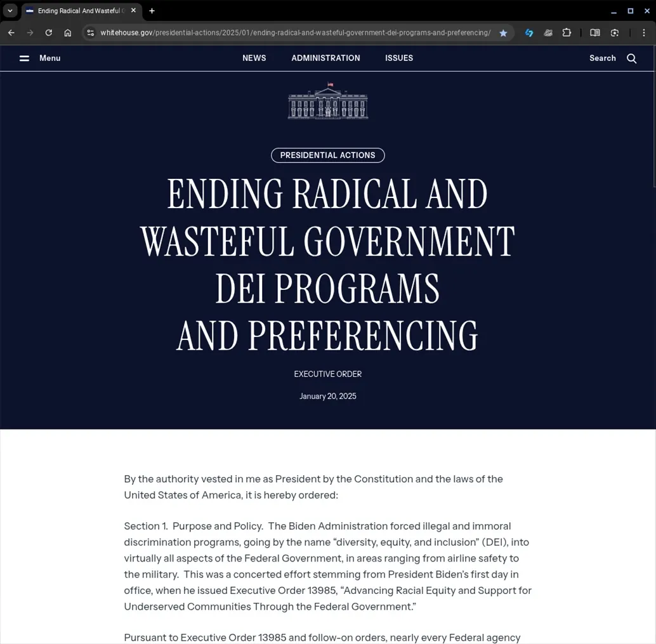
Task: Go forward to next page
Action: pyautogui.click(x=30, y=32)
